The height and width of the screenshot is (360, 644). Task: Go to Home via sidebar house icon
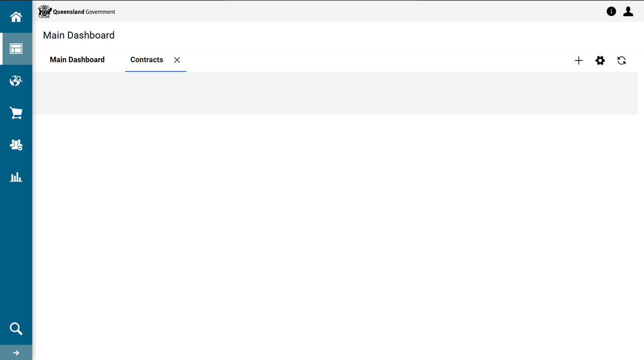point(16,17)
